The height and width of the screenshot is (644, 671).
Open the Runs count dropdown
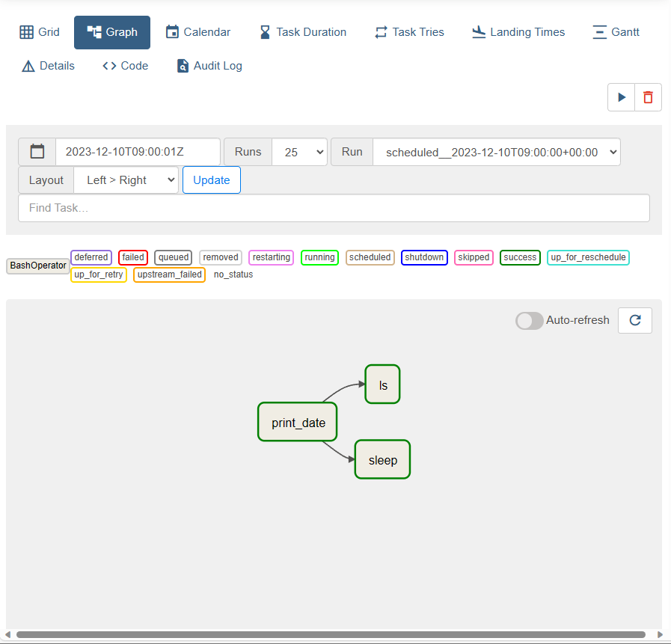299,152
